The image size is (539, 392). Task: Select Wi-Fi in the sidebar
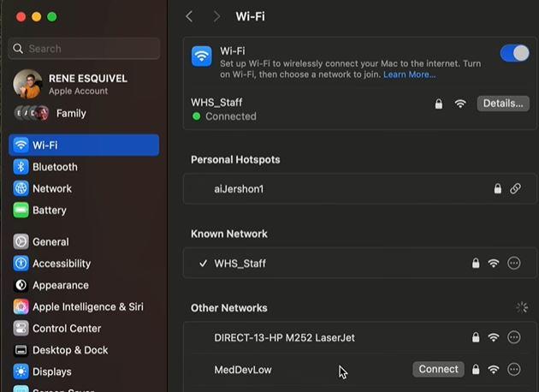84,146
